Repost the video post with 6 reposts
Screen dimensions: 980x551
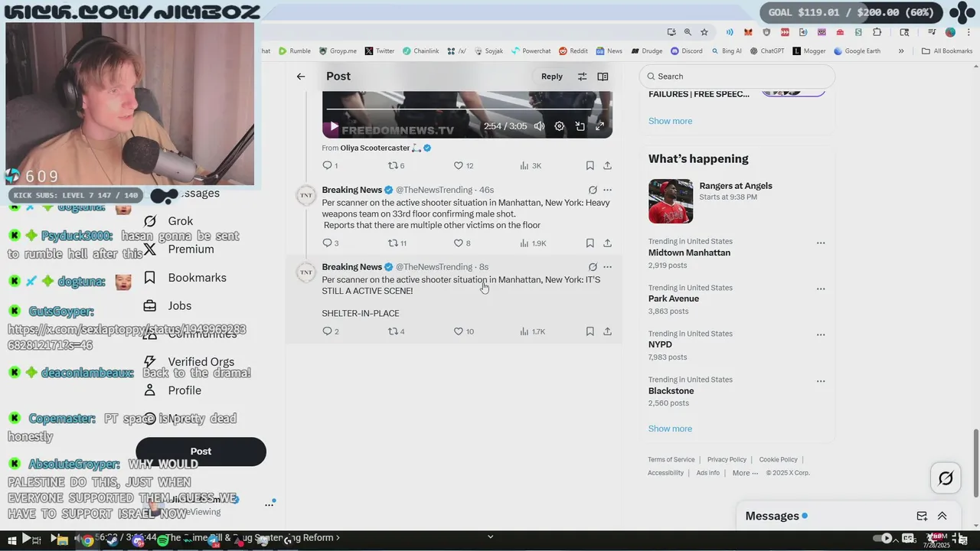pos(393,165)
